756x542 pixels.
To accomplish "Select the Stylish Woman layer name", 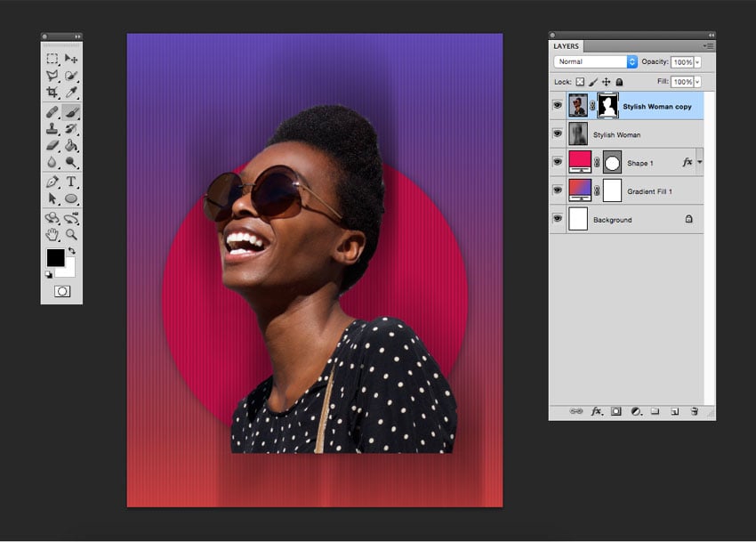I will (x=616, y=135).
